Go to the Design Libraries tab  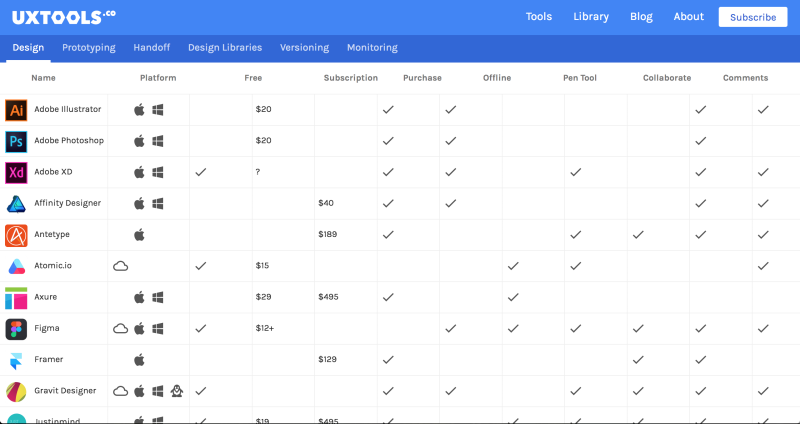point(225,48)
